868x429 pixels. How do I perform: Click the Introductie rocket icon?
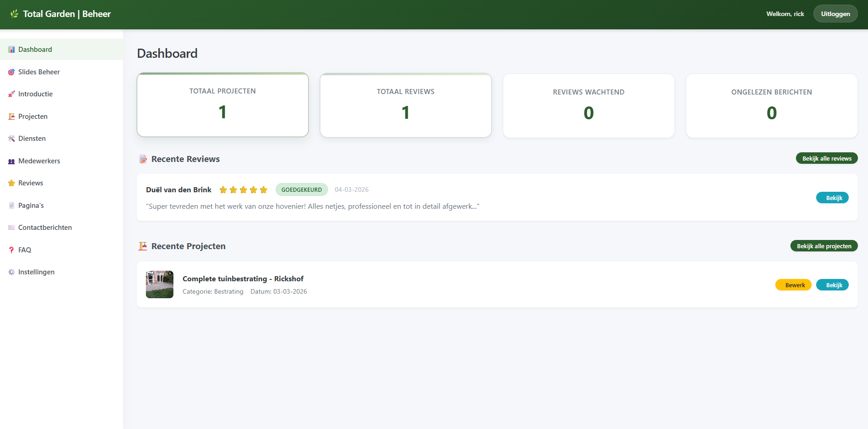[x=11, y=94]
